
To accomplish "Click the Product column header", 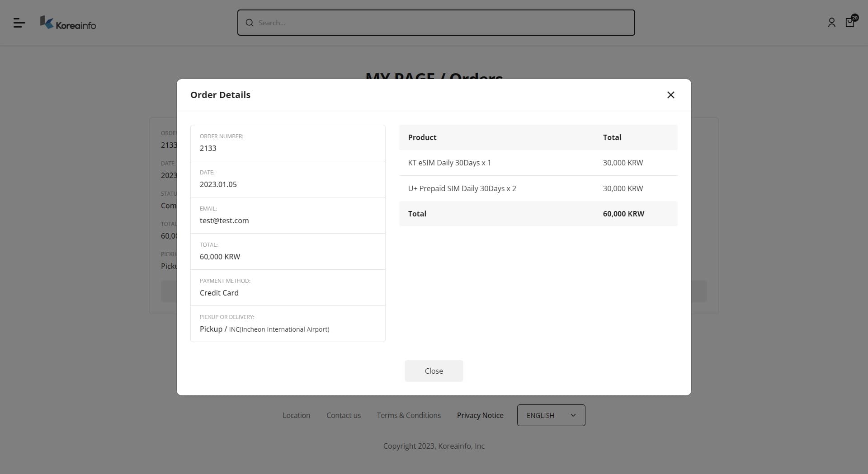I will (422, 137).
